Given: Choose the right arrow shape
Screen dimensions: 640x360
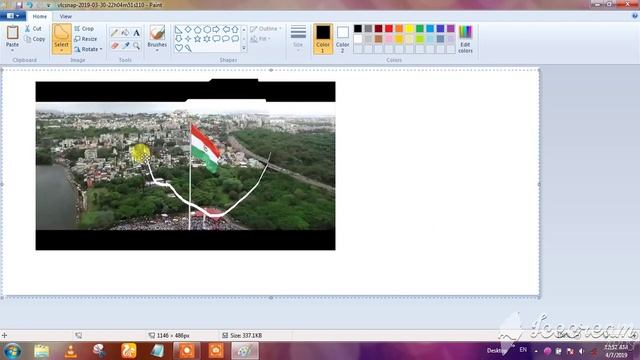Looking at the screenshot, I should click(x=216, y=29).
